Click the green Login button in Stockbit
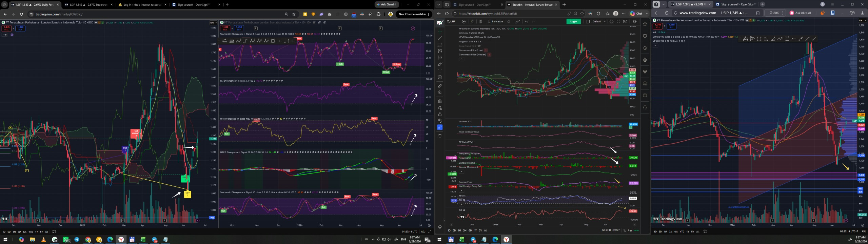The image size is (868, 244). pyautogui.click(x=573, y=21)
